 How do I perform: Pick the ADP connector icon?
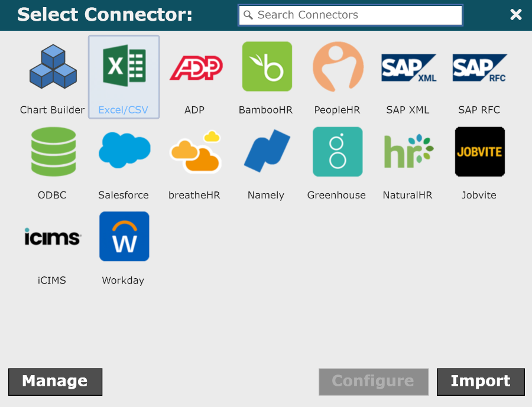coord(195,67)
